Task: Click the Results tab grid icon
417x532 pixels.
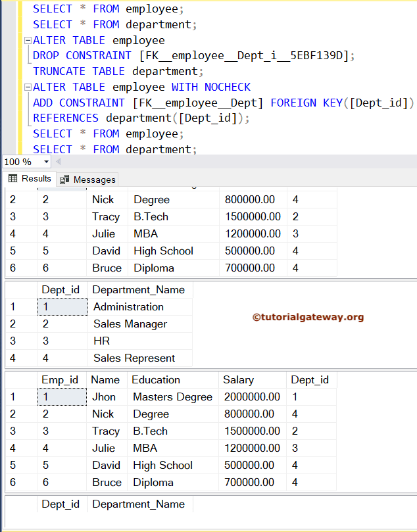Action: (13, 178)
